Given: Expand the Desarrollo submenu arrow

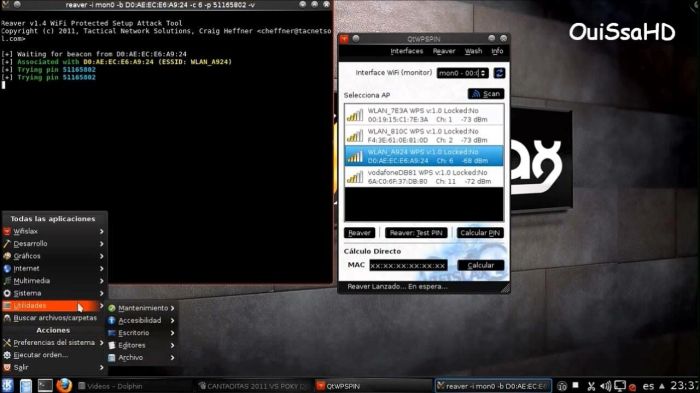Looking at the screenshot, I should tap(101, 244).
